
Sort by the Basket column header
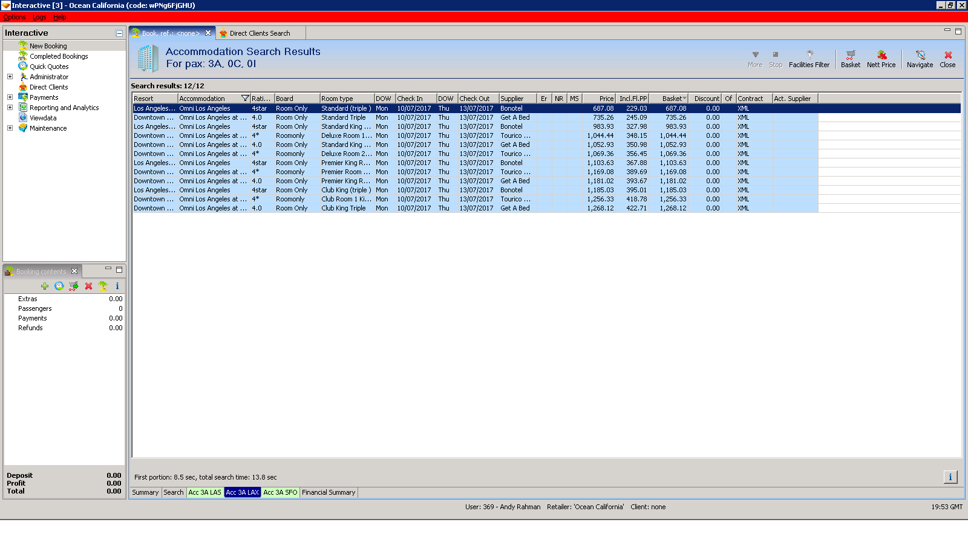coord(671,99)
